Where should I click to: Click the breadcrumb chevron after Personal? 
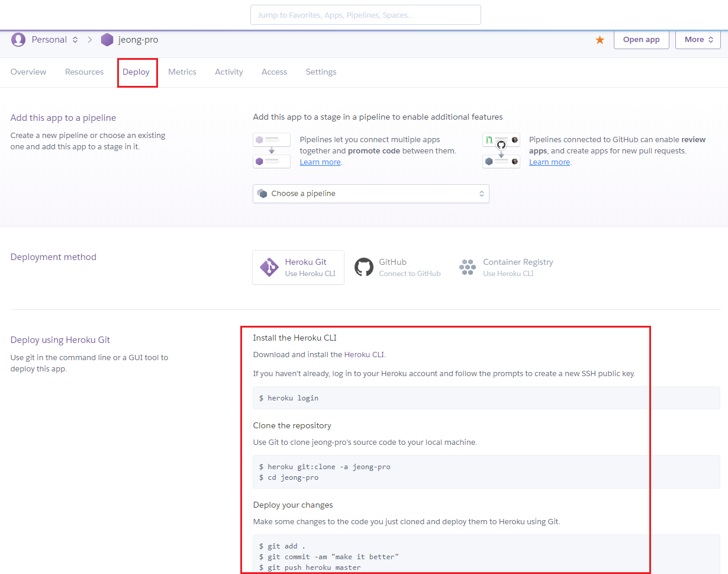(x=90, y=40)
